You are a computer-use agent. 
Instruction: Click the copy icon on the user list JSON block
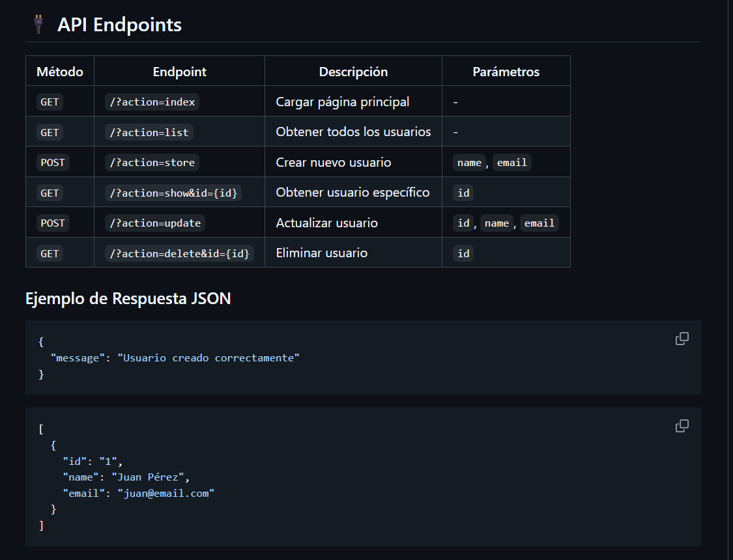coord(682,425)
